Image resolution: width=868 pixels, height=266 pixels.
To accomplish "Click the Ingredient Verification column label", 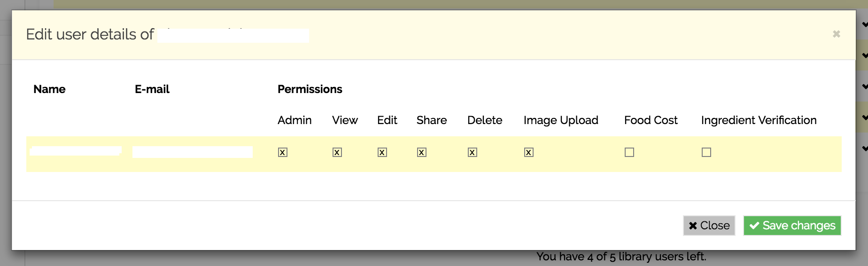I will [759, 120].
